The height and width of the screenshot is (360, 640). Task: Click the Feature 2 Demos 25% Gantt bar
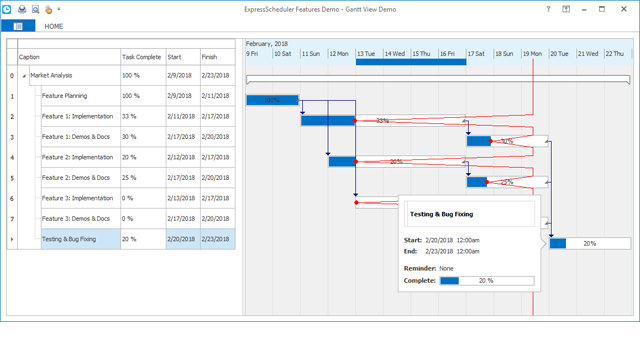[507, 182]
